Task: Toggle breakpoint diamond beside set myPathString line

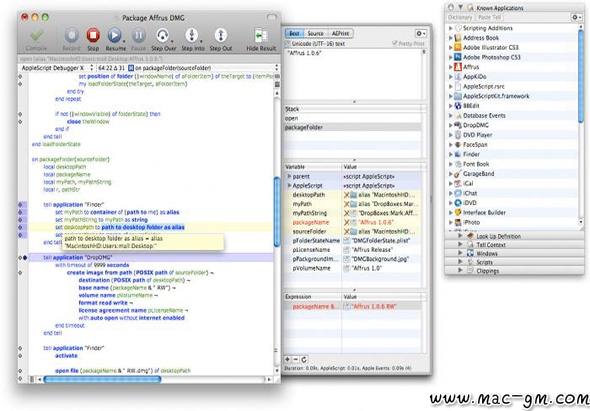Action: tap(20, 220)
